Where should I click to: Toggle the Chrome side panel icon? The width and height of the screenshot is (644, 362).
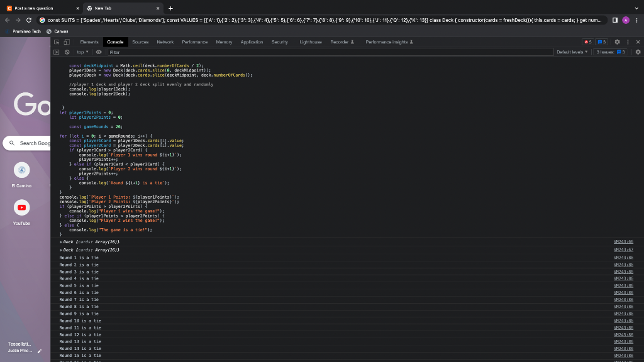(x=615, y=20)
